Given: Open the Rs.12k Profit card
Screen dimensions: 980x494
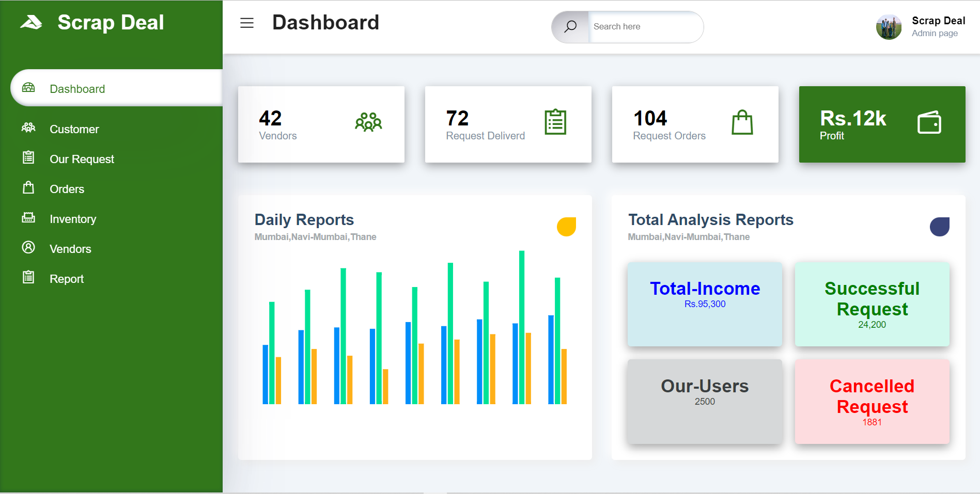Looking at the screenshot, I should [882, 124].
